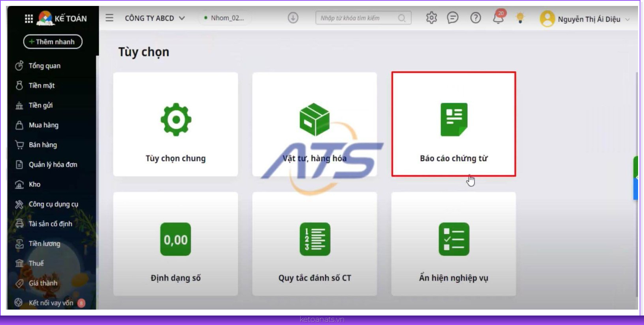This screenshot has width=644, height=325.
Task: Open the Bán hàng sidebar item
Action: [x=36, y=145]
